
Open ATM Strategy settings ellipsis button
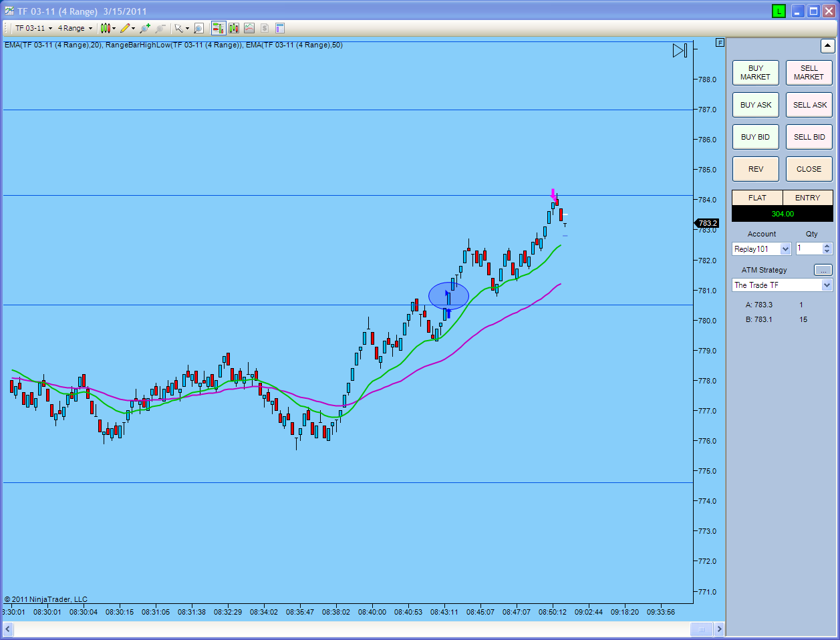(823, 270)
